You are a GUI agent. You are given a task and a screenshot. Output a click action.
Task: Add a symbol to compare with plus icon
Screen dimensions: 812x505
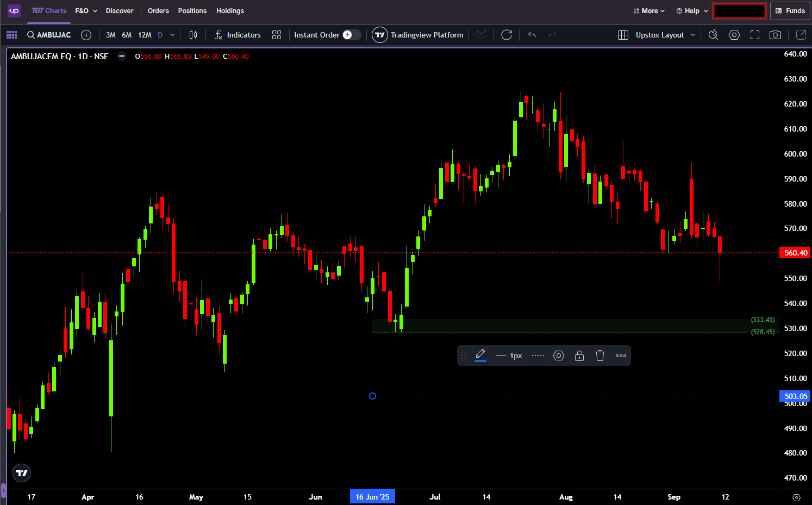coord(86,35)
